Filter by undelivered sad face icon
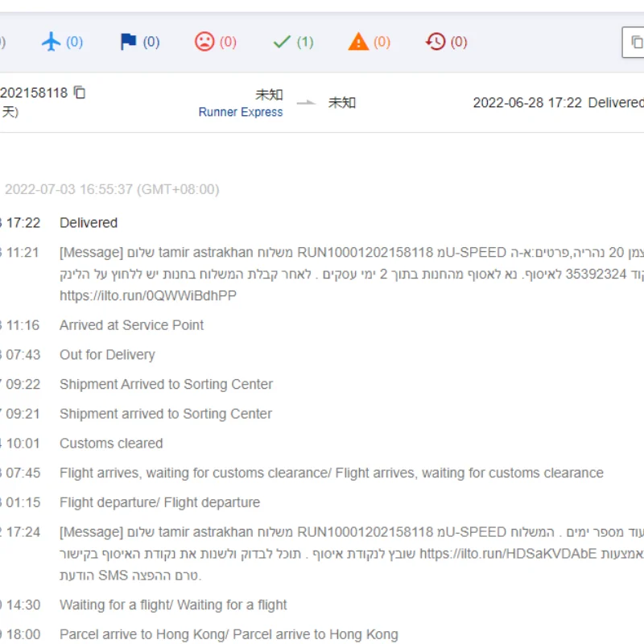This screenshot has width=644, height=644. 204,42
